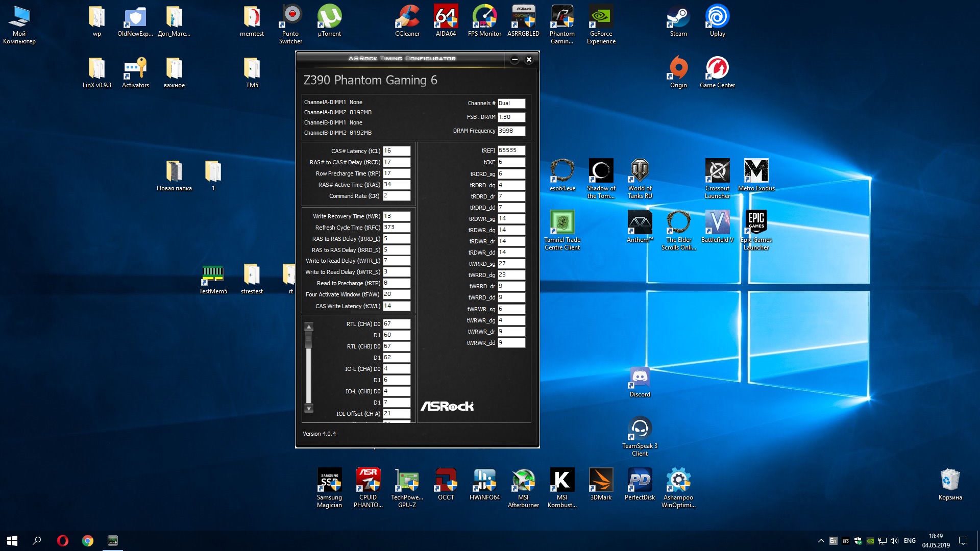Image resolution: width=980 pixels, height=551 pixels.
Task: Show hidden system tray icons
Action: (x=821, y=541)
